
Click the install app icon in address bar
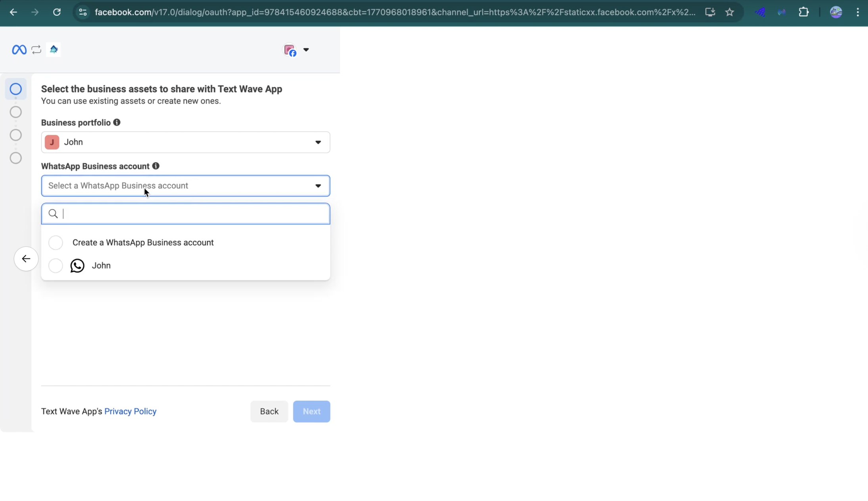coord(710,12)
